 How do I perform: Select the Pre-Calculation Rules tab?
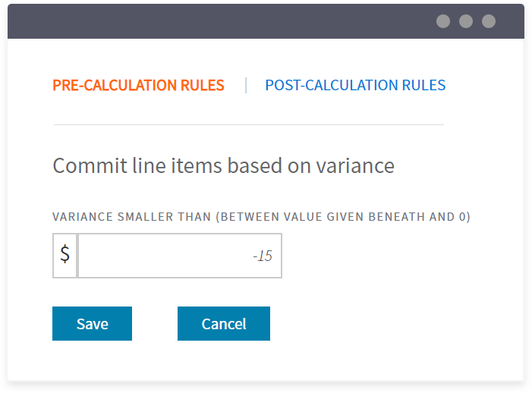click(138, 85)
